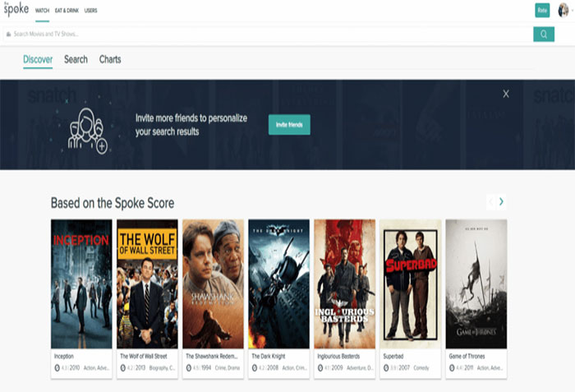Click The Dark Knight title link
The image size is (575, 392).
269,357
